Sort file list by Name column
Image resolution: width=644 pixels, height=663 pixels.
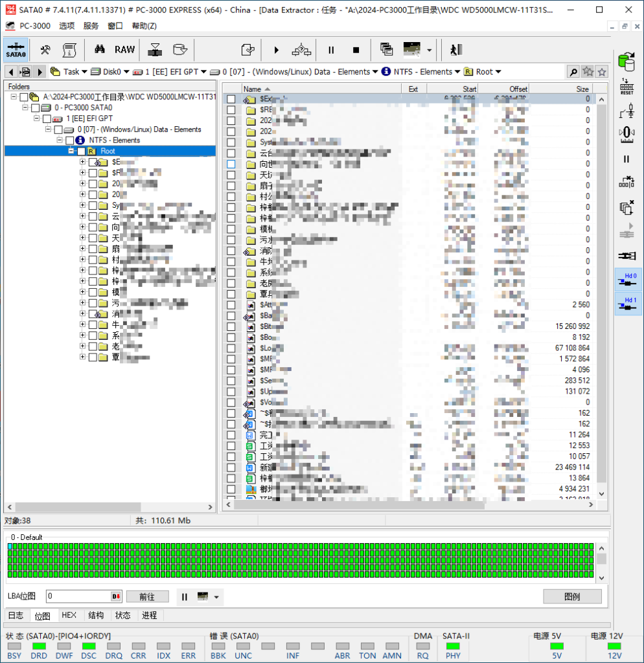pyautogui.click(x=321, y=89)
